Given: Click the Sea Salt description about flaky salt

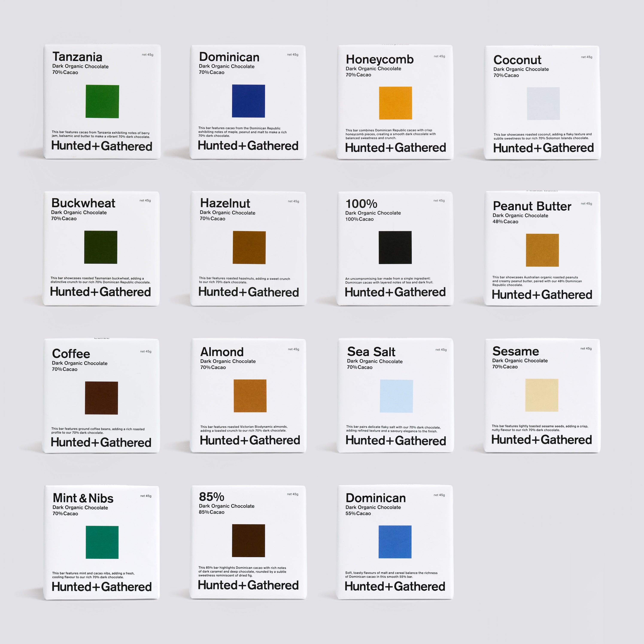Looking at the screenshot, I should coord(393,429).
